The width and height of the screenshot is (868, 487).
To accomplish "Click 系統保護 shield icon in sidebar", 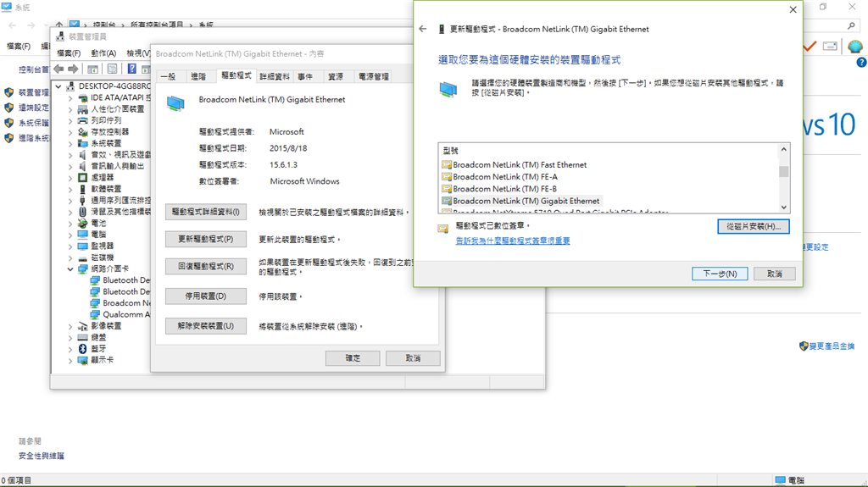I will click(8, 122).
